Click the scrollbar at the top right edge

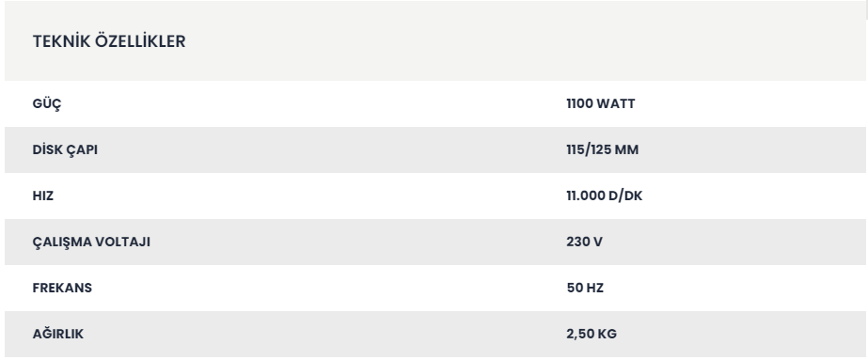point(867,8)
